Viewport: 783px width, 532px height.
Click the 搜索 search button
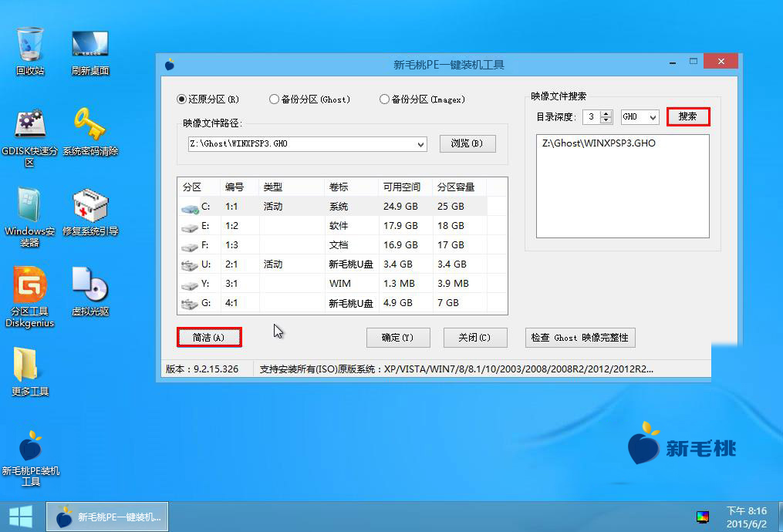[x=687, y=116]
